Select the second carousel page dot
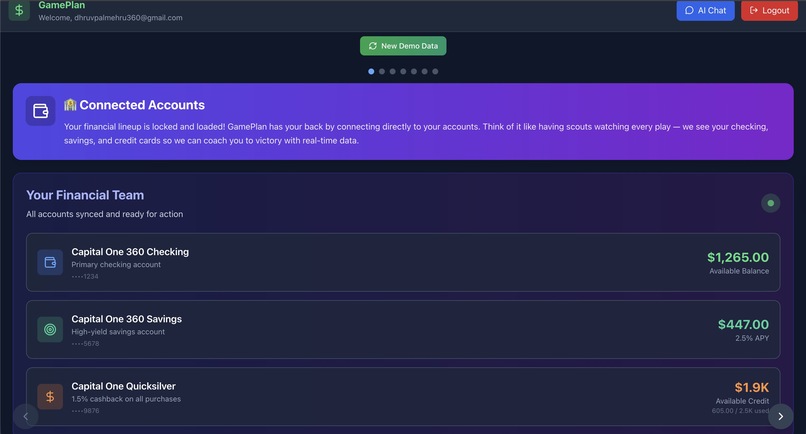The width and height of the screenshot is (806, 434). [x=382, y=71]
